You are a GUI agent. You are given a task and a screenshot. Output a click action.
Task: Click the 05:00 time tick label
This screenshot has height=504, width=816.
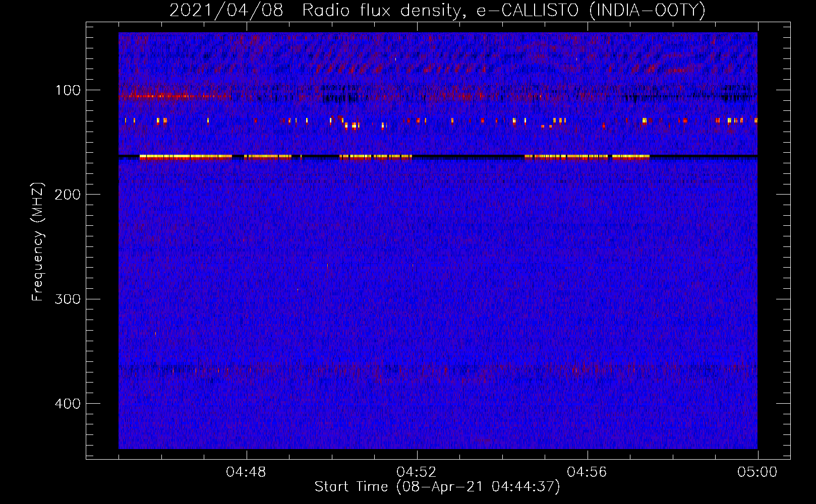click(x=757, y=472)
